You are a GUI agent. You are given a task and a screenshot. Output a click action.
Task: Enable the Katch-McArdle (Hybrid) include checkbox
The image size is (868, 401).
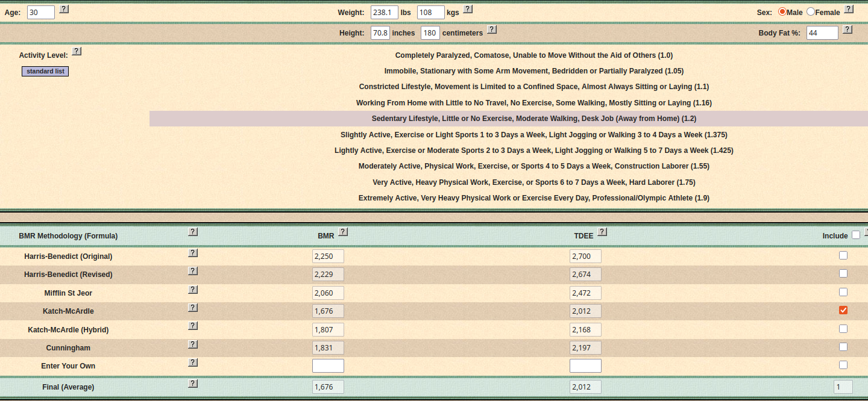pyautogui.click(x=843, y=329)
